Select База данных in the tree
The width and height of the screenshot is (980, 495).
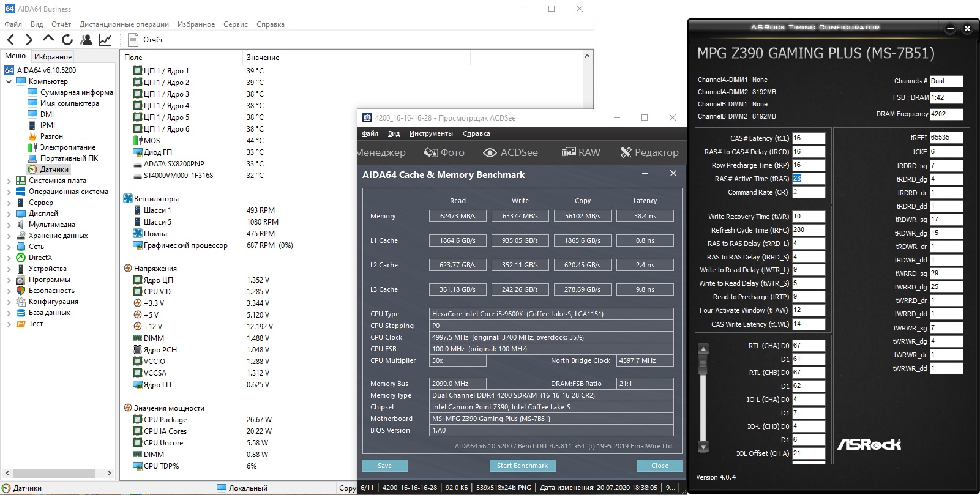pos(49,313)
